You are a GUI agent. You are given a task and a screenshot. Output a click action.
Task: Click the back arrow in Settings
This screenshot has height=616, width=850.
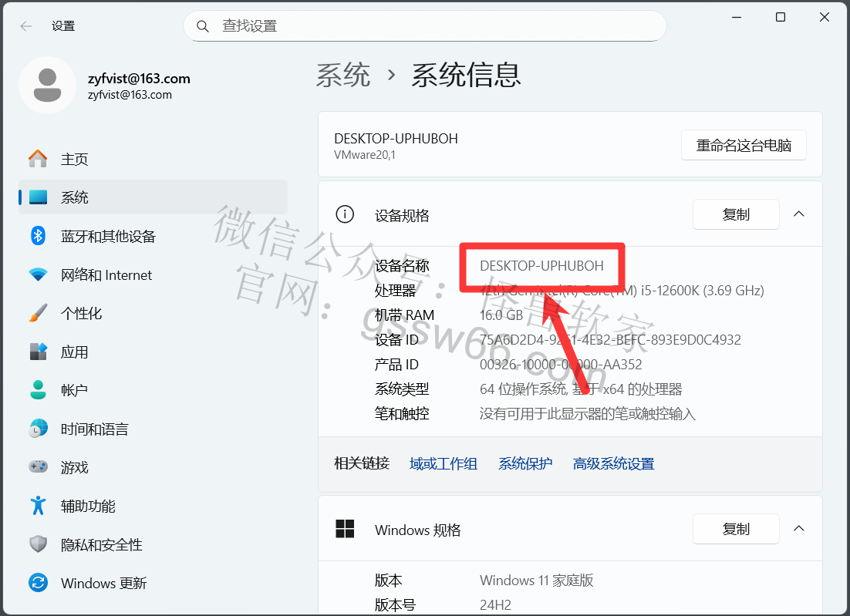coord(26,26)
